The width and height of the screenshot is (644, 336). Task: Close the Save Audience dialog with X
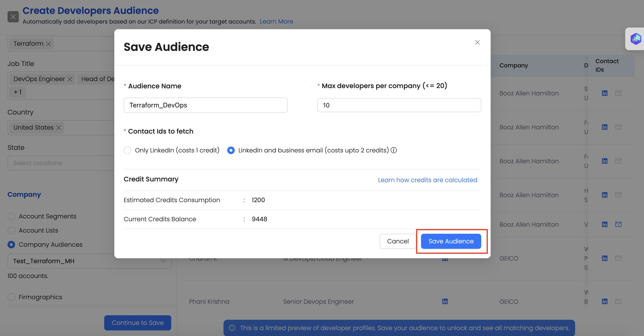pos(477,43)
